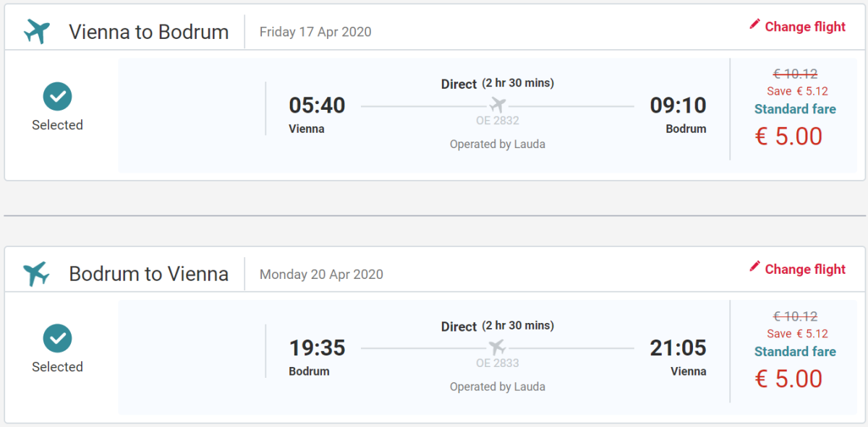Click the outbound € 5.00 Standard fare price

(x=788, y=136)
